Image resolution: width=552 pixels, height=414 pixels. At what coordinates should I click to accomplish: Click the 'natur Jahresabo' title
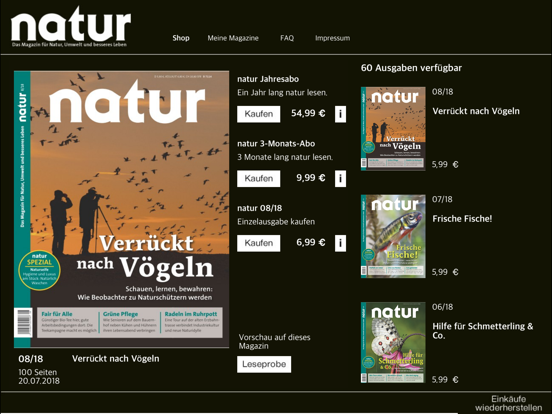point(268,79)
